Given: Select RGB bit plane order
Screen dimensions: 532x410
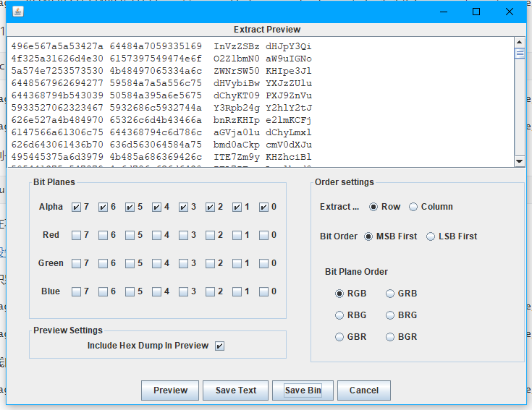Looking at the screenshot, I should (339, 294).
